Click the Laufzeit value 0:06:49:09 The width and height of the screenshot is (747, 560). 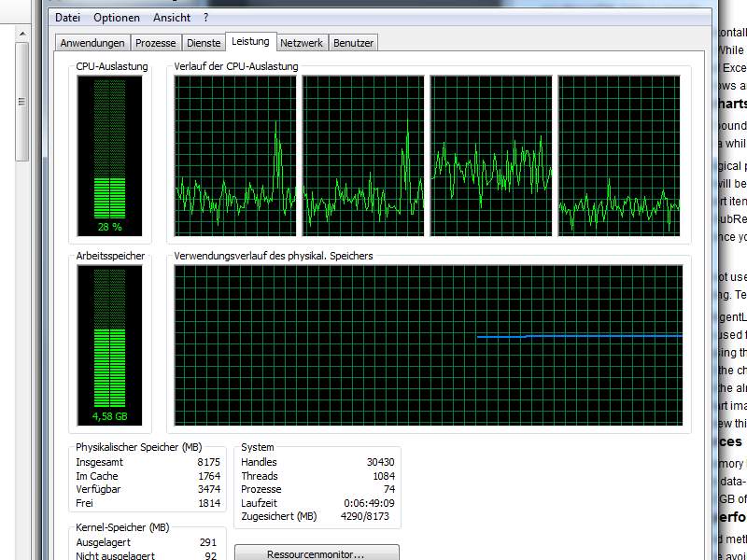(x=369, y=503)
